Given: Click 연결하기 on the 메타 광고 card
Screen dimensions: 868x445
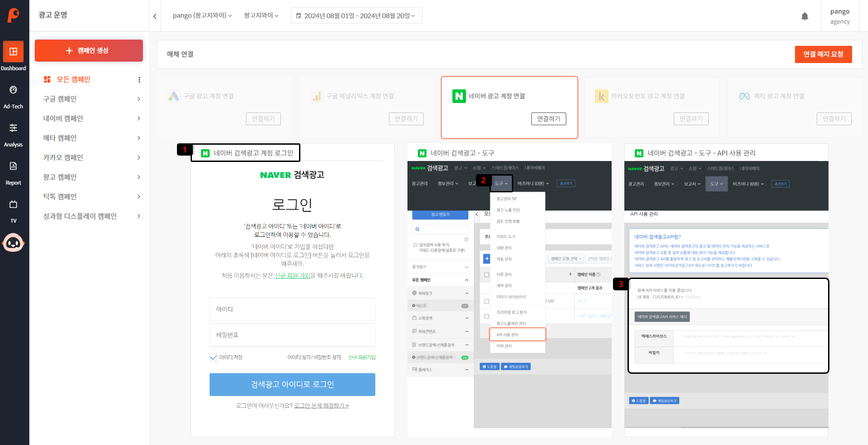Looking at the screenshot, I should pyautogui.click(x=834, y=119).
